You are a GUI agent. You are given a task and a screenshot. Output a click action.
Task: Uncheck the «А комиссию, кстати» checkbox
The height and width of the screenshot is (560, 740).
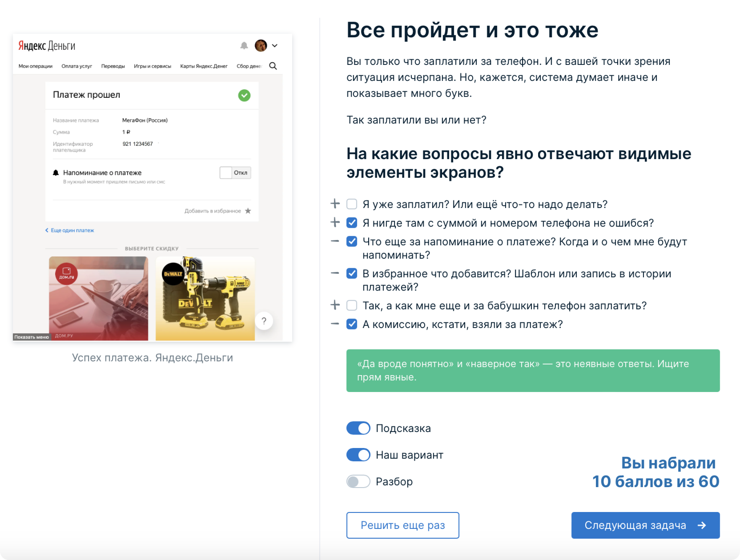tap(352, 324)
